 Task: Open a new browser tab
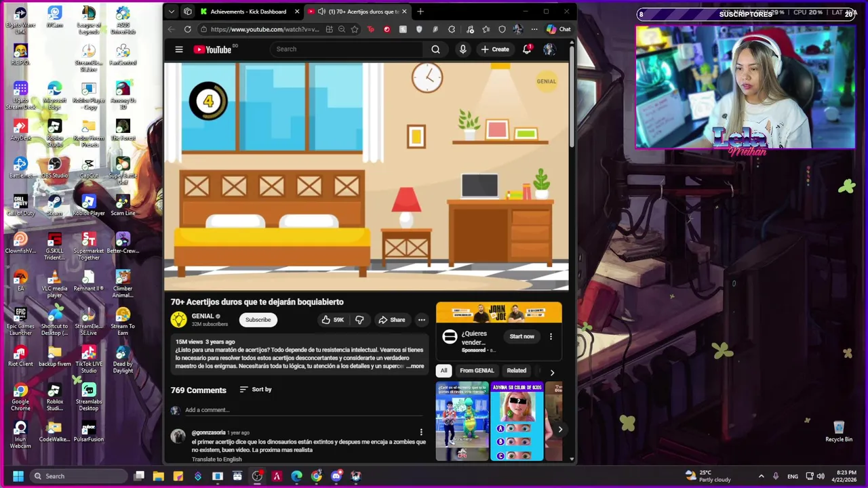click(x=420, y=12)
